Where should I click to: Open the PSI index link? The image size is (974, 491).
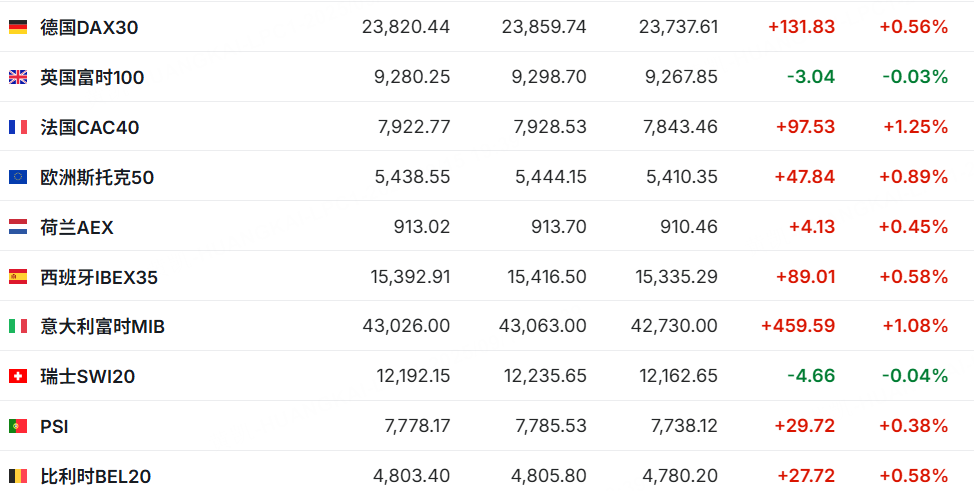point(54,426)
